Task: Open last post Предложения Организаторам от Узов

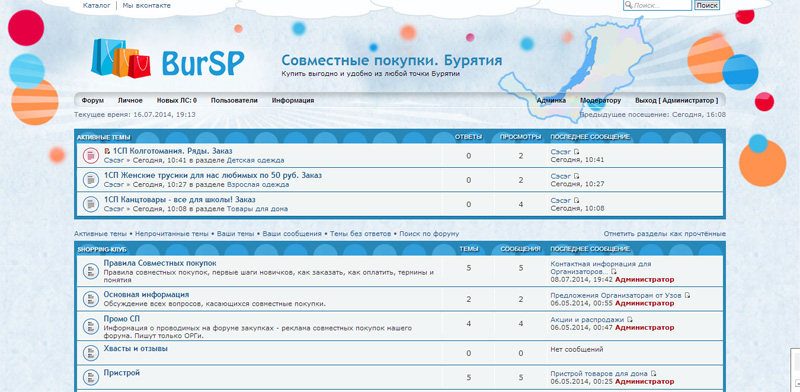Action: pyautogui.click(x=617, y=295)
